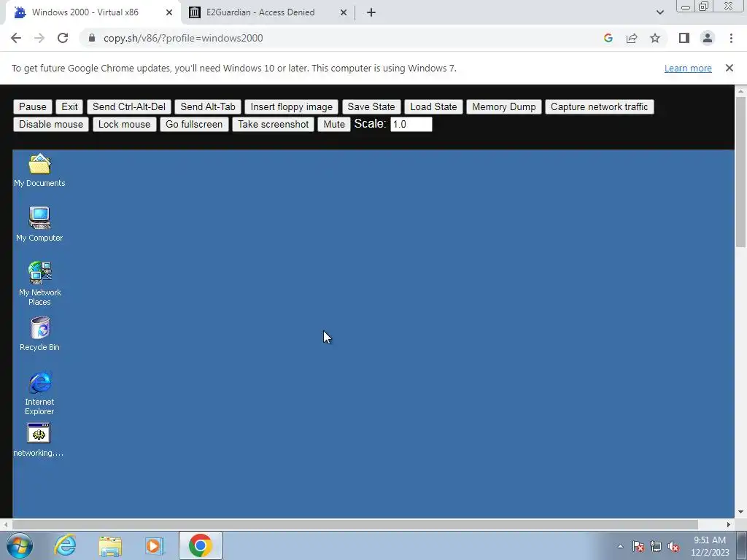
Task: Click the Chrome taskbar icon
Action: [x=200, y=545]
